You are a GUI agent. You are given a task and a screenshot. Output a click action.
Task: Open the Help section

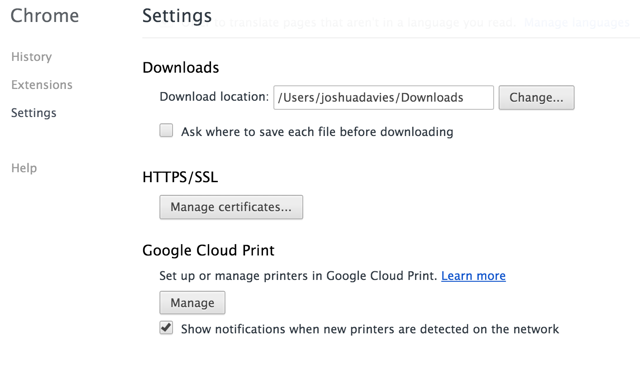[24, 168]
